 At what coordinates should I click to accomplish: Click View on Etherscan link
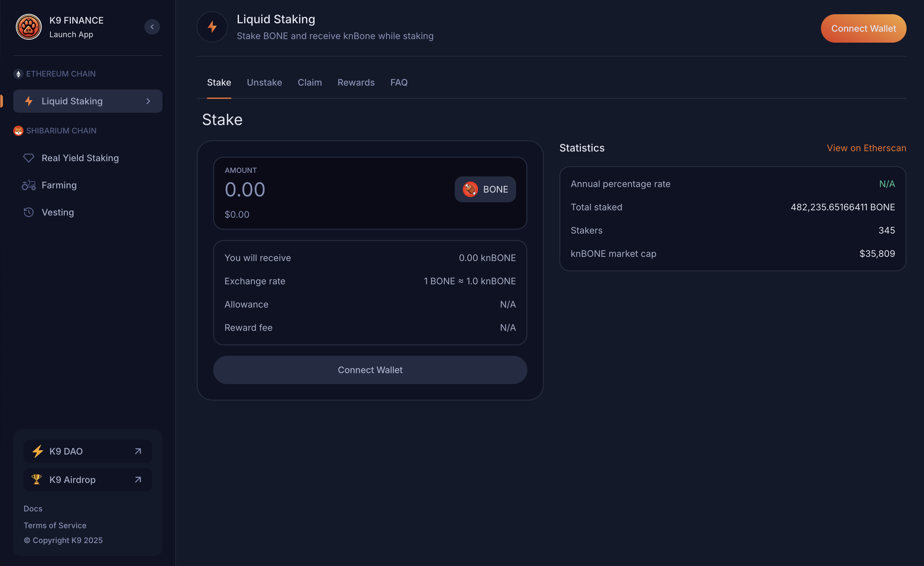(866, 148)
